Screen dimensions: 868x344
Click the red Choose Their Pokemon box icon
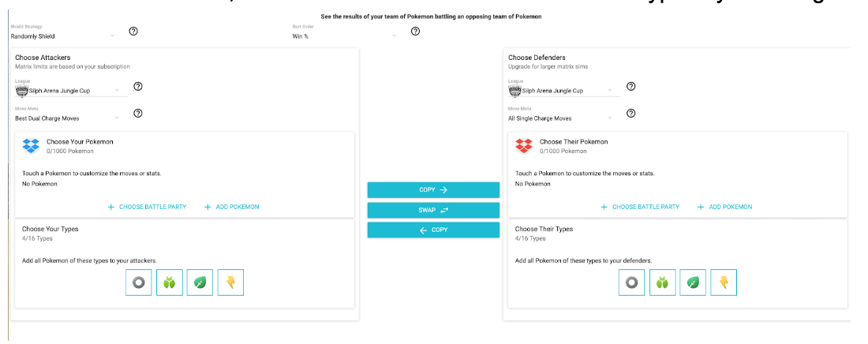[x=524, y=146]
